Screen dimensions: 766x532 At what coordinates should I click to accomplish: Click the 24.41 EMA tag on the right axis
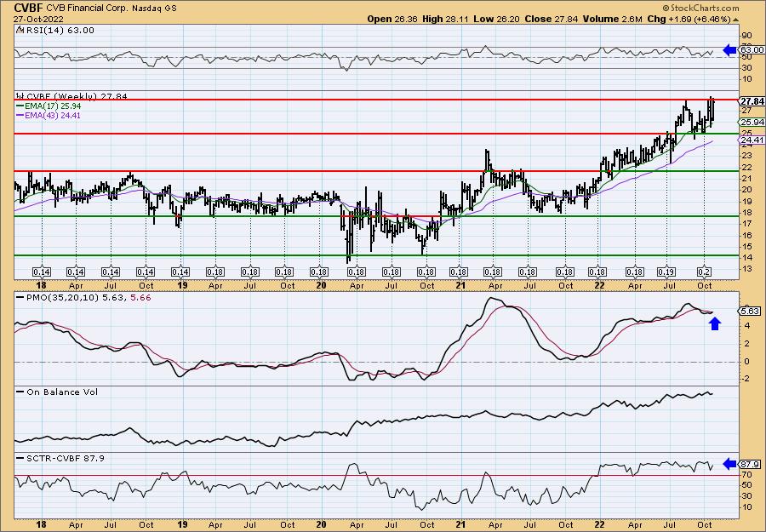752,140
